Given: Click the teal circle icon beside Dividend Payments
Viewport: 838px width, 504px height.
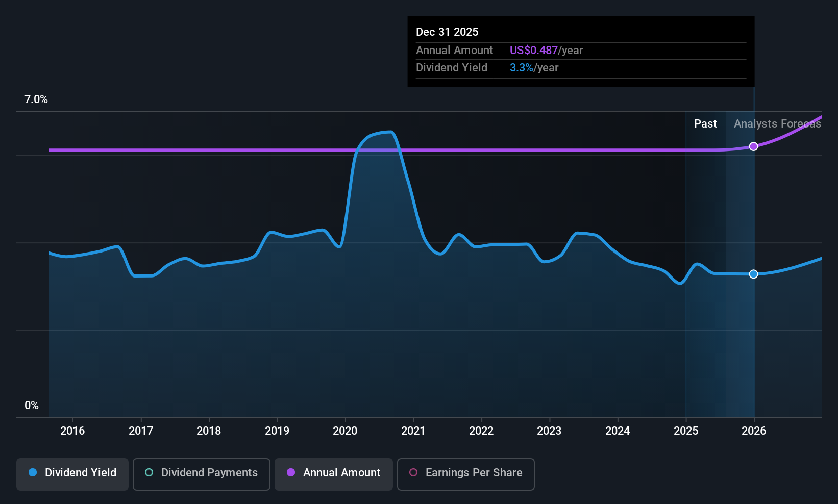Looking at the screenshot, I should click(x=149, y=473).
